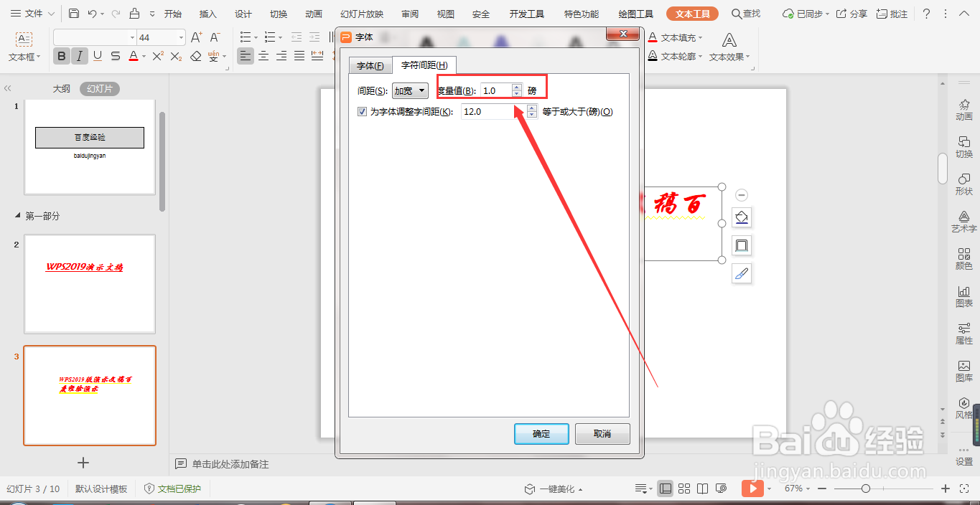Click 取消 to cancel font dialog
This screenshot has width=980, height=505.
pyautogui.click(x=602, y=434)
